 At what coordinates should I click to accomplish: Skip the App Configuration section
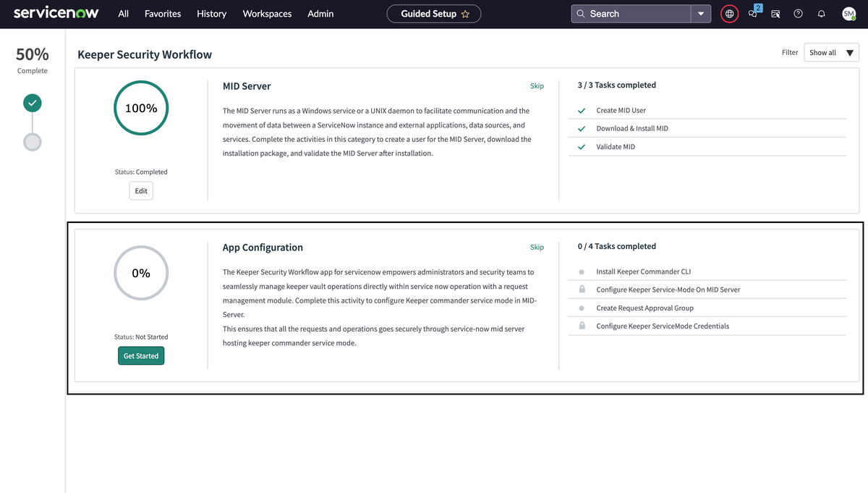click(537, 248)
